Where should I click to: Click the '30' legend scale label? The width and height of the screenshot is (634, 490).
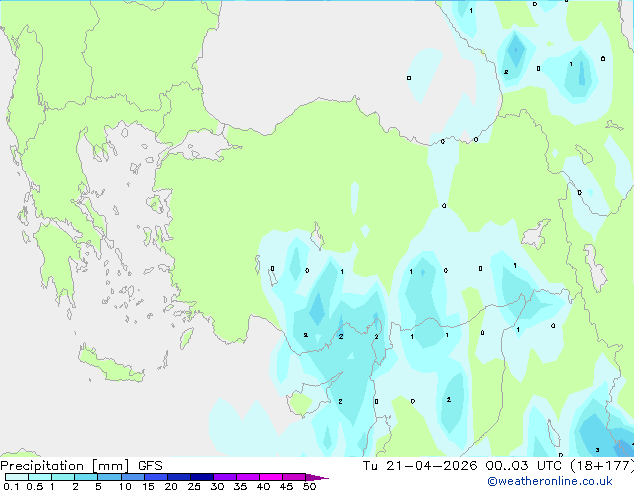(217, 486)
